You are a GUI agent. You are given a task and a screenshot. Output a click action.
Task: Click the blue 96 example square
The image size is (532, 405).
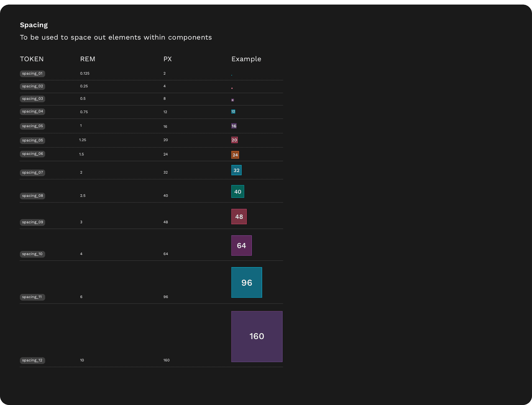246,282
